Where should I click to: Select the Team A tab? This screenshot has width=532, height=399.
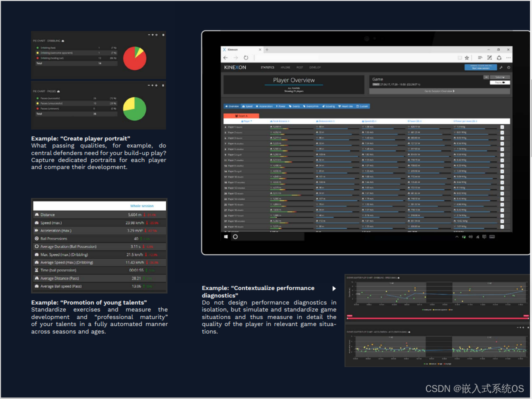241,115
